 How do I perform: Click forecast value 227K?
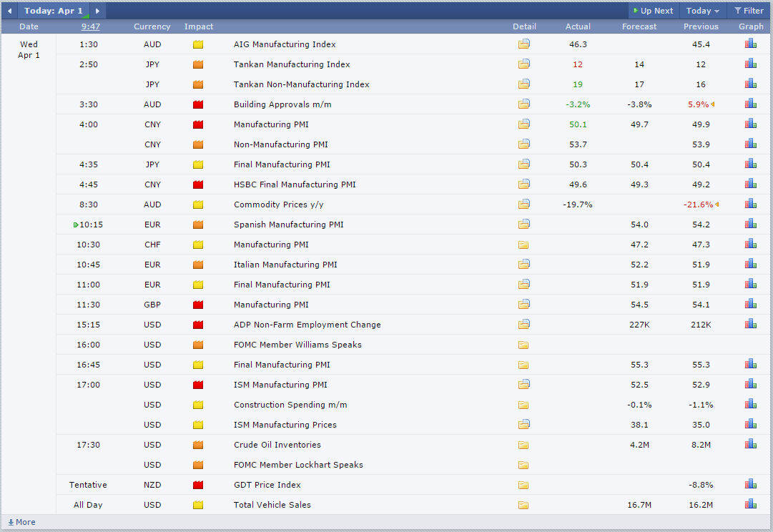point(639,325)
